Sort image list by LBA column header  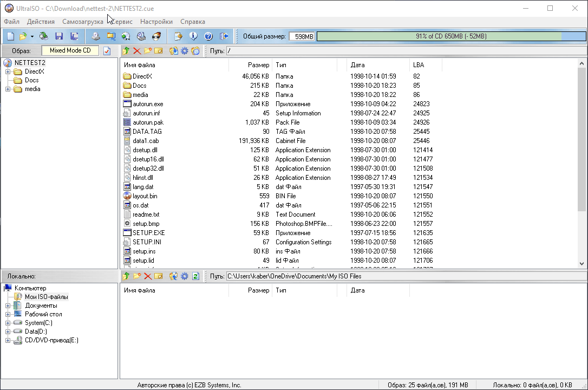tap(426, 65)
